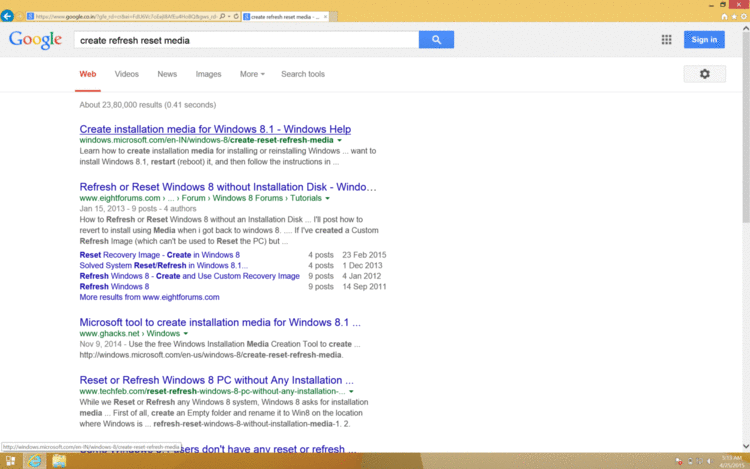This screenshot has height=469, width=750.
Task: Expand the More dropdown menu
Action: pos(252,74)
